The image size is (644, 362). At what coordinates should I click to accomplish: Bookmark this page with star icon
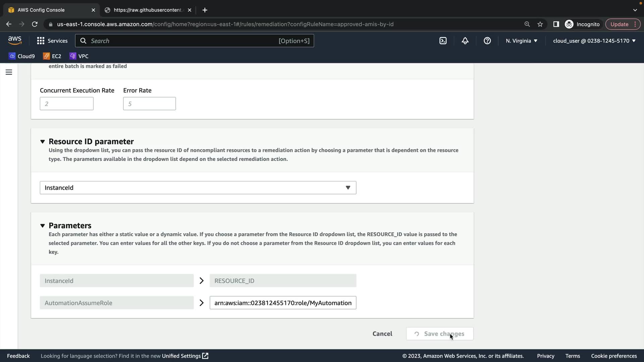[540, 24]
